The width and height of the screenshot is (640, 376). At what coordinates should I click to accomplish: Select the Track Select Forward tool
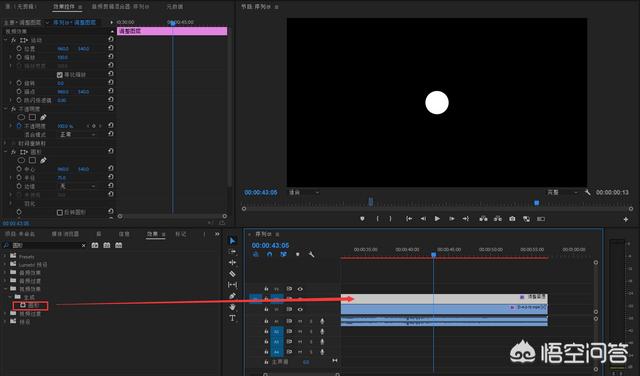pyautogui.click(x=232, y=252)
